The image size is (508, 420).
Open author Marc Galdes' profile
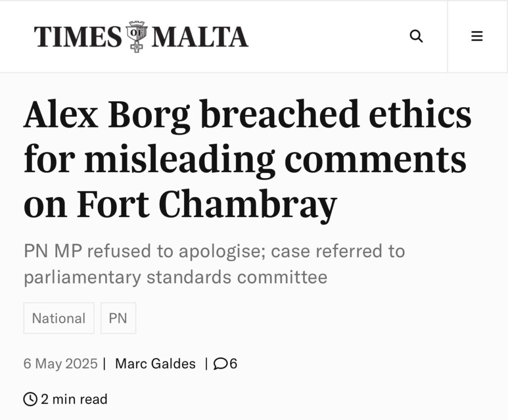[155, 364]
